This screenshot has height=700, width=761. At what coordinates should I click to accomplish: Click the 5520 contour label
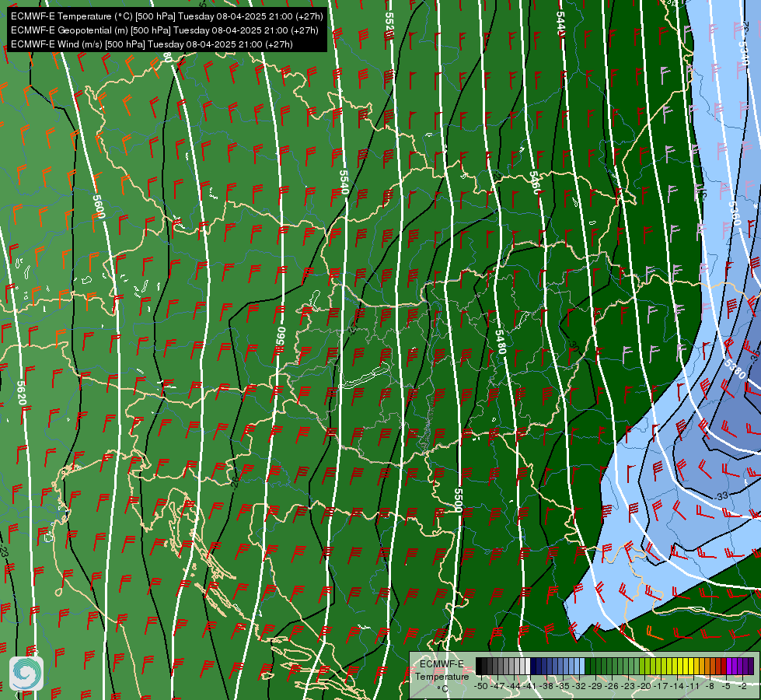coord(389,23)
